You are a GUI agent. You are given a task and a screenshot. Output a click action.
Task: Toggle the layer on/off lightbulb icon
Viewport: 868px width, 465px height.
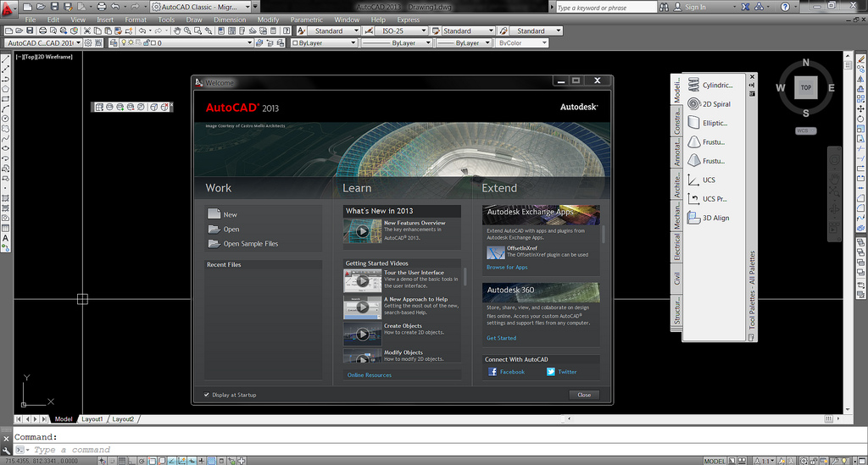[125, 42]
